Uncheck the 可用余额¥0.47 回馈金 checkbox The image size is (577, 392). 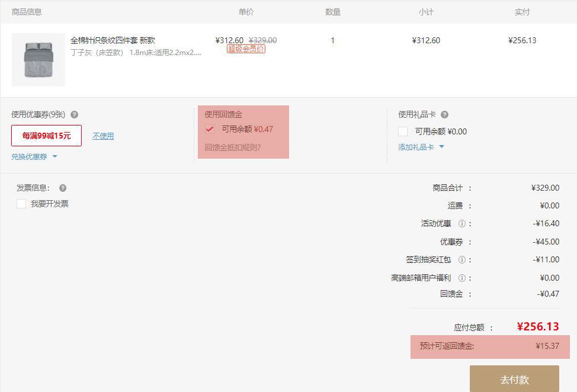click(210, 129)
